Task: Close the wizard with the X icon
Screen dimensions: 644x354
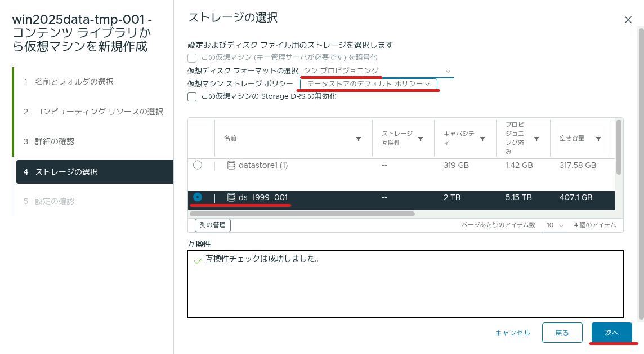Action: [628, 20]
